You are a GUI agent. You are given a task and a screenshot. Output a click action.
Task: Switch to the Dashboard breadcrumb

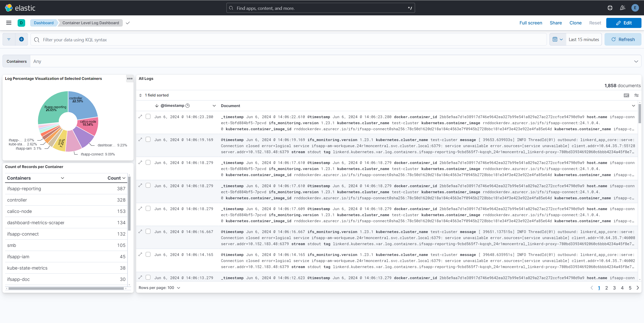point(44,23)
